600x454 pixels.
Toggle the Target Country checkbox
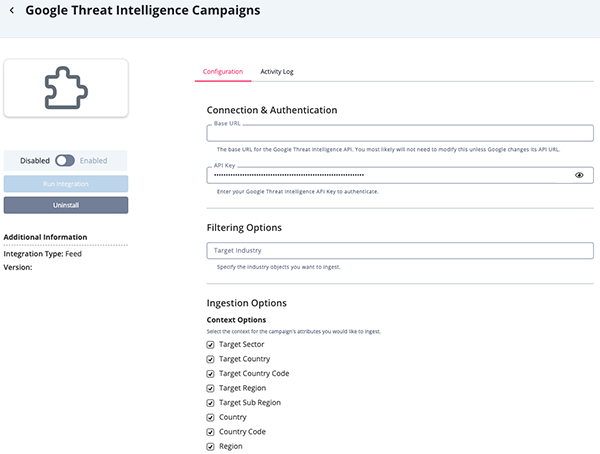[x=210, y=359]
